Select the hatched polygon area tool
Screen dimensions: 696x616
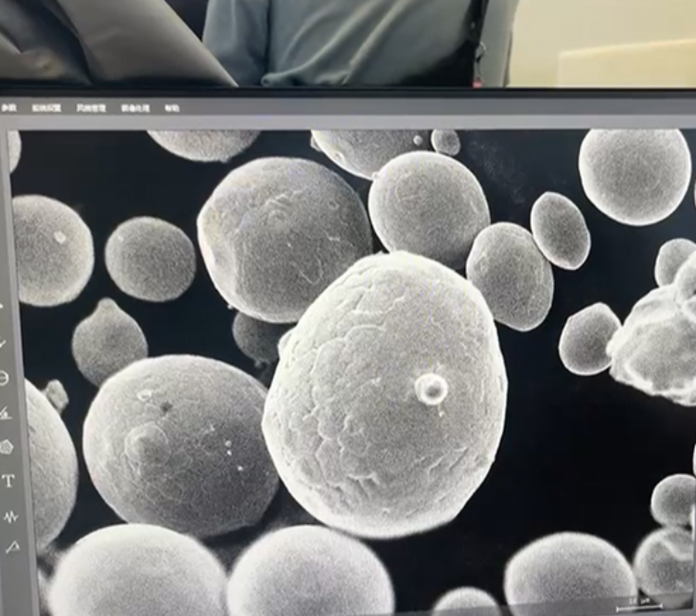[x=6, y=446]
